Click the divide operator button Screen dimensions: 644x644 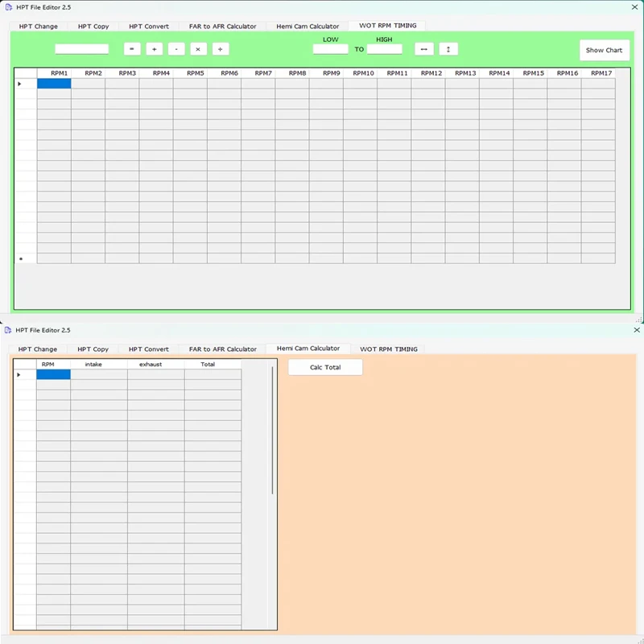[x=221, y=49]
